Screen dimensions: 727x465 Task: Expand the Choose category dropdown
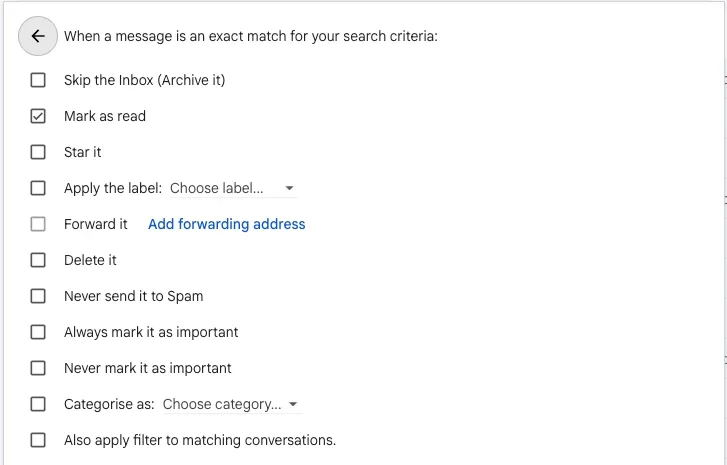coord(230,404)
